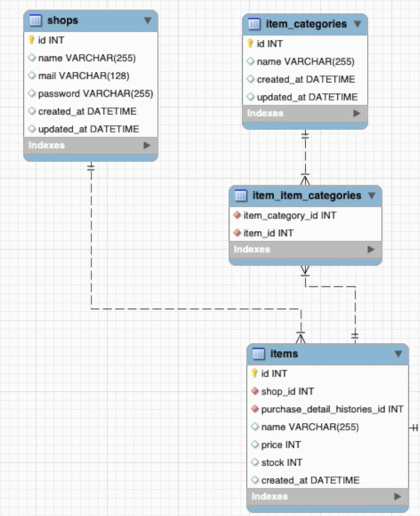This screenshot has height=516, width=420.
Task: Click the item_item_categories table icon
Action: (241, 195)
